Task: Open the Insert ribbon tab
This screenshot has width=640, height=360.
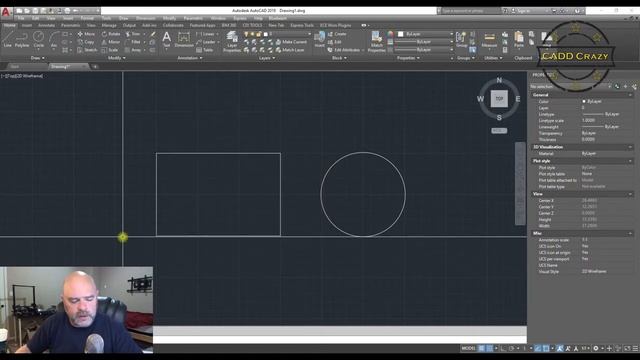Action: coord(27,25)
